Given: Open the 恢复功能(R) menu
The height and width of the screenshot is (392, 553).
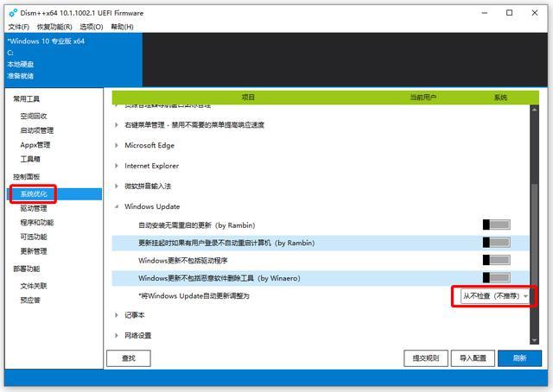Looking at the screenshot, I should pos(54,27).
